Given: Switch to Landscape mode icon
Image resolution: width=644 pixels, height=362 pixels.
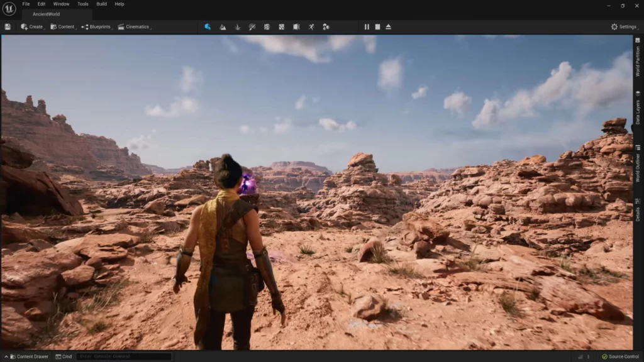Looking at the screenshot, I should [x=223, y=26].
